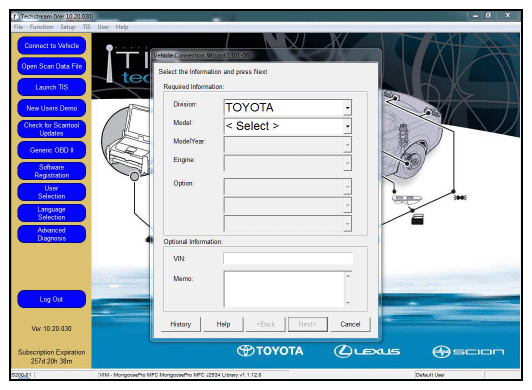532x390 pixels.
Task: Expand the Division dropdown showing TOYOTA
Action: (347, 108)
